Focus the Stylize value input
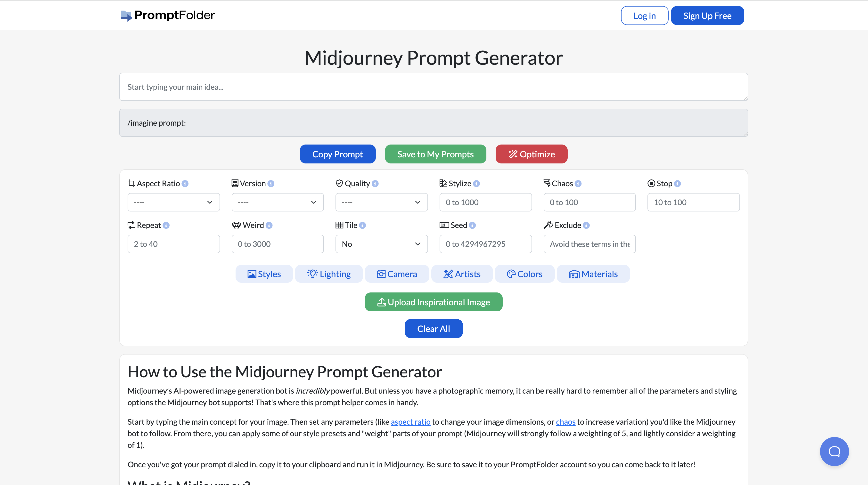 point(485,202)
